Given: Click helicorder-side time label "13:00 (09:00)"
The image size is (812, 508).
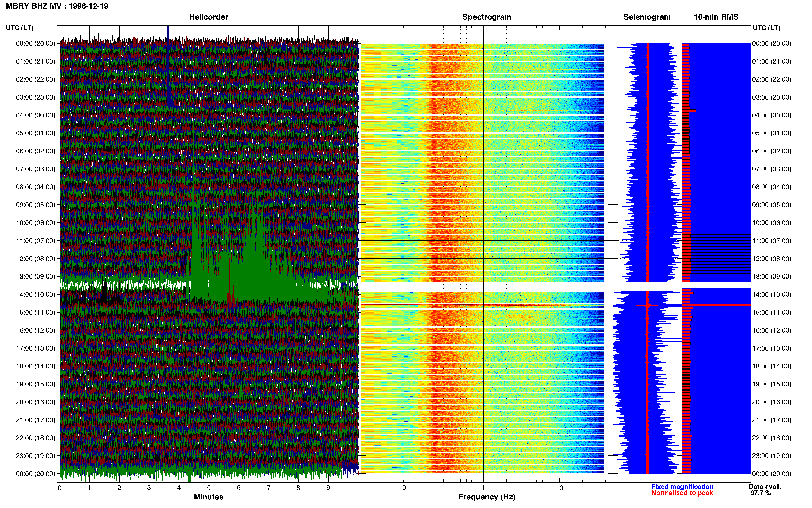Looking at the screenshot, I should pos(36,277).
